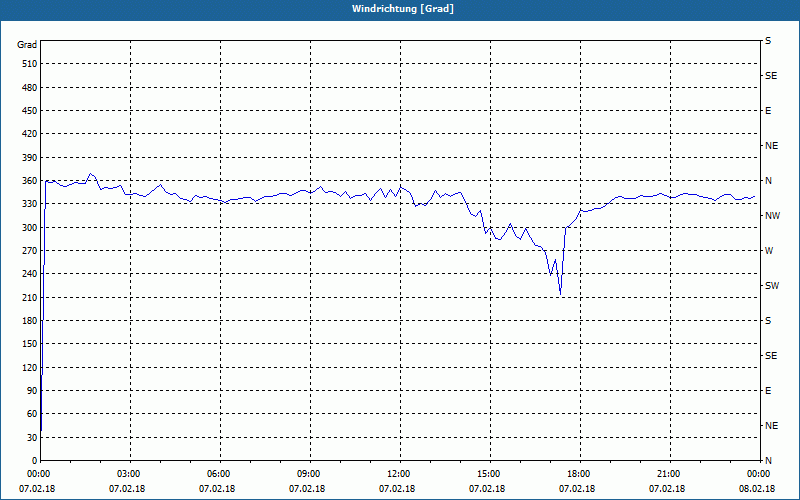Screen dimensions: 800x500
Task: Click the 240 label on the degree axis
Action: click(30, 273)
